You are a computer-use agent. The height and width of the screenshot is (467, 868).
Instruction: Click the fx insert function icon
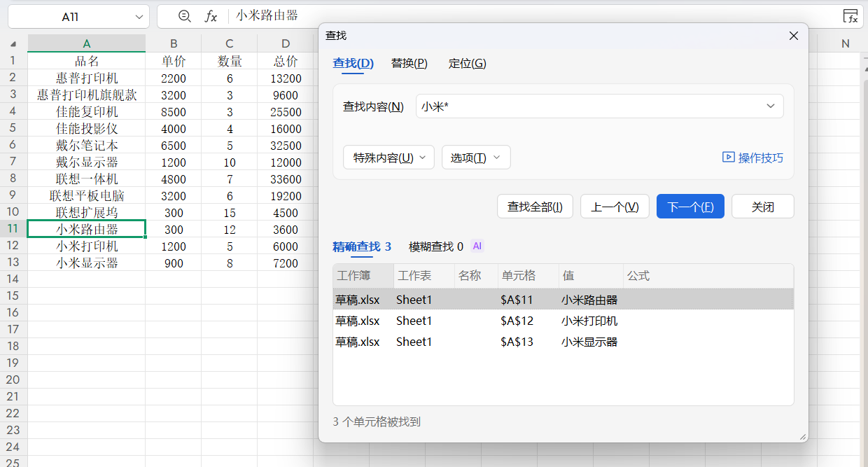coord(211,16)
